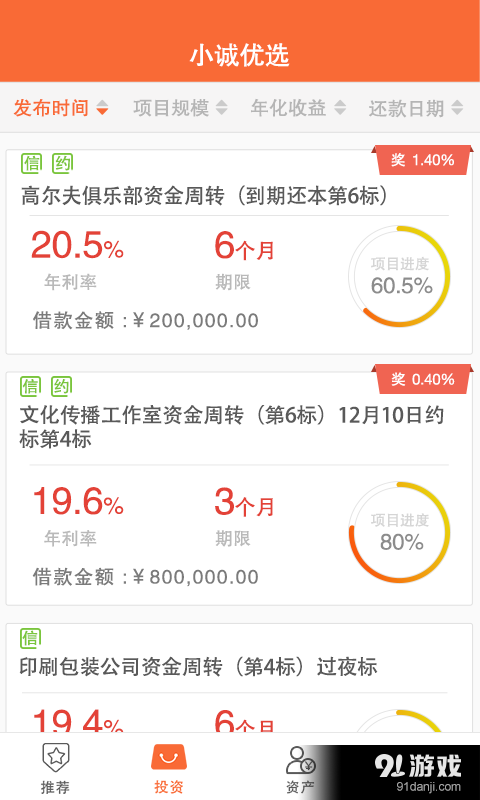Tap the 约 badge on 文化传播 loan
Screen dimensions: 480x800
point(62,386)
